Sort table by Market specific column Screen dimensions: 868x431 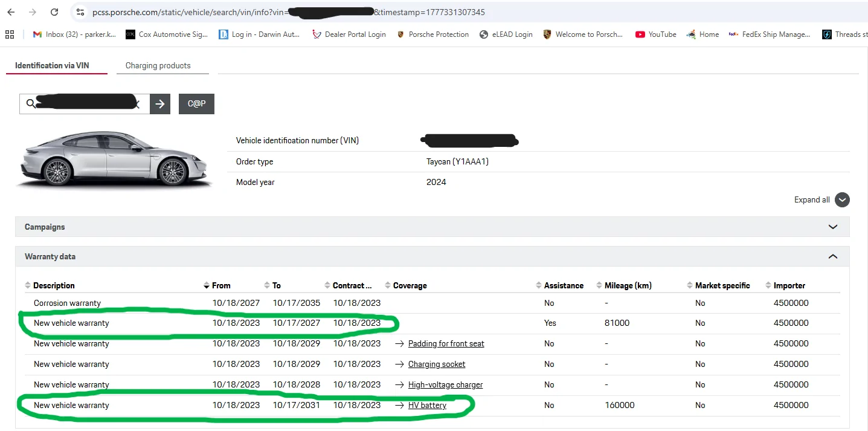tap(718, 285)
